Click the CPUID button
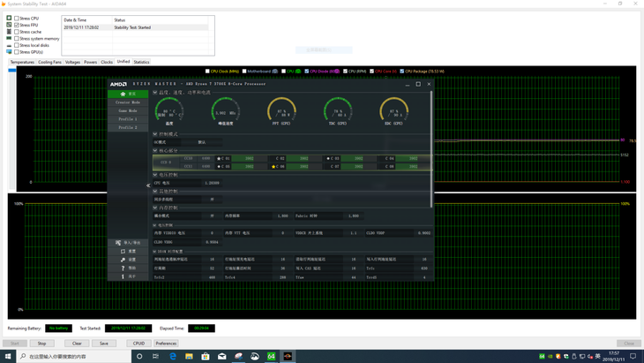 coord(139,344)
